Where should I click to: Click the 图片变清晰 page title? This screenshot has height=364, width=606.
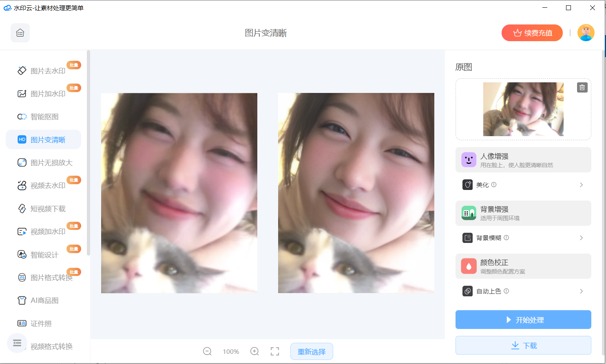[x=266, y=33]
